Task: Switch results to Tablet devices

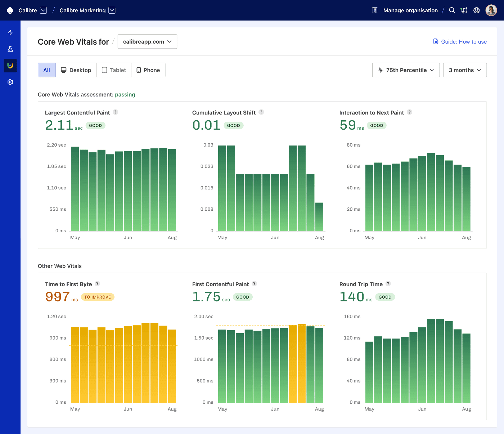Action: [114, 70]
